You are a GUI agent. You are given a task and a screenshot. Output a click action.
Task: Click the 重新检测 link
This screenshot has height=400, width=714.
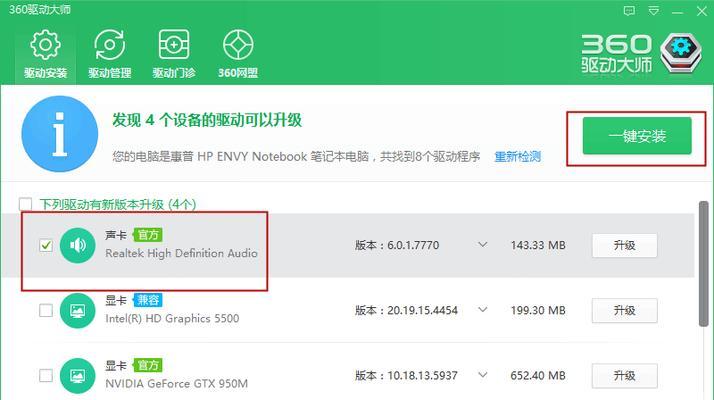[517, 157]
